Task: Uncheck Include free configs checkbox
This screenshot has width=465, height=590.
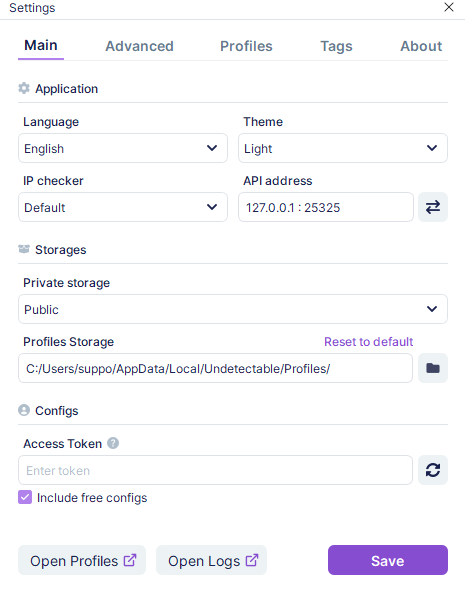Action: click(25, 497)
